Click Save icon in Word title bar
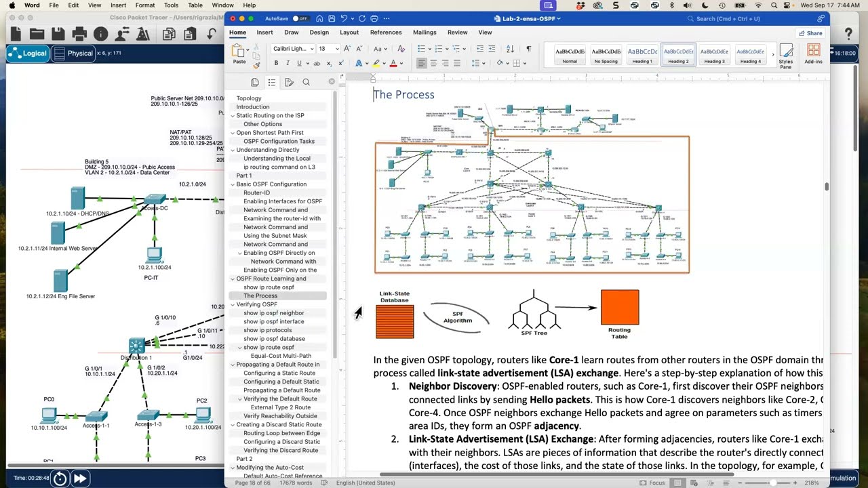Image resolution: width=868 pixels, height=488 pixels. pyautogui.click(x=331, y=18)
